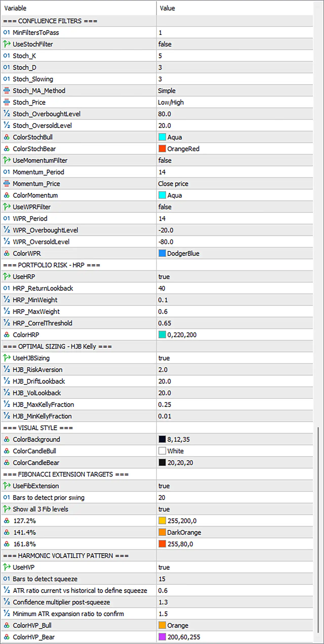The height and width of the screenshot is (644, 324).
Task: Click the enum icon beside Stoch_Price
Action: (x=7, y=102)
